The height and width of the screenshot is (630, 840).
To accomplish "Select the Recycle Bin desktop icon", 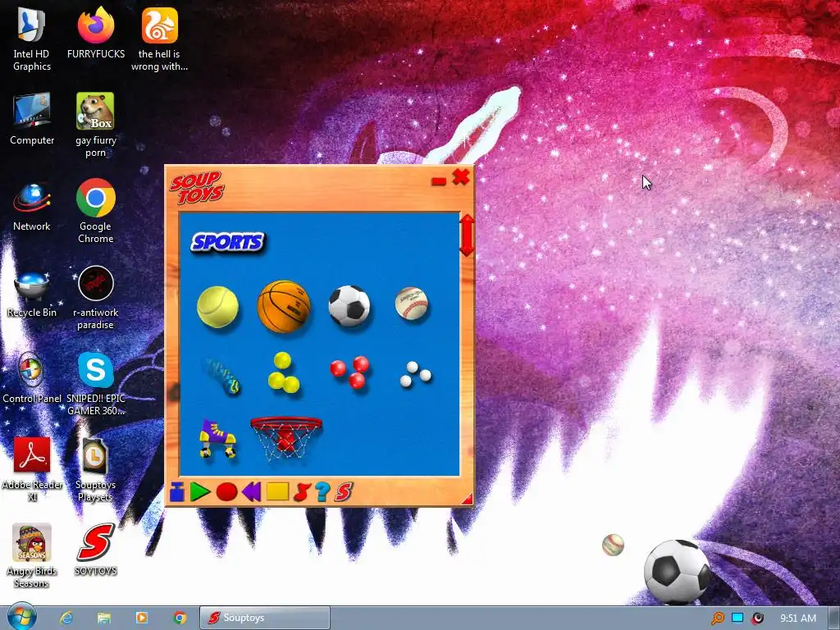I will tap(32, 294).
